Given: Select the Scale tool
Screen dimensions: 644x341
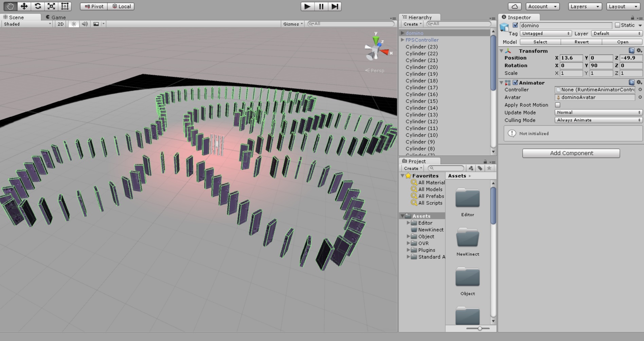Looking at the screenshot, I should pos(51,6).
